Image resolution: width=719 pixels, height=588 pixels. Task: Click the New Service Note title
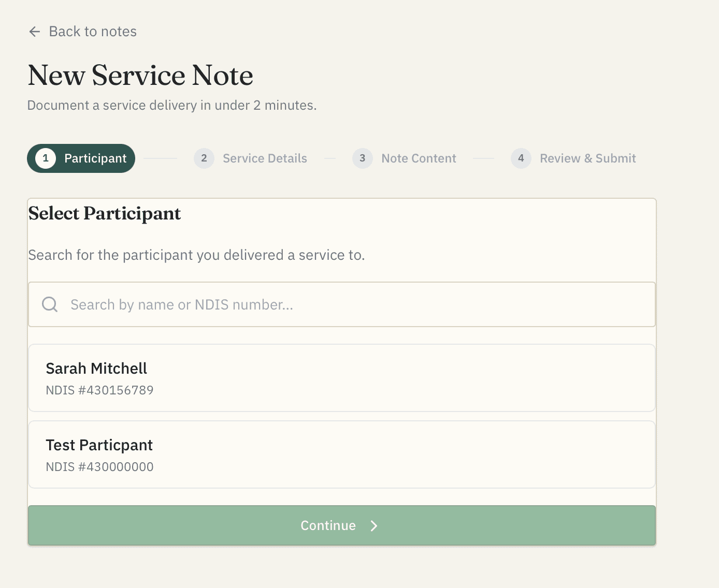click(140, 76)
